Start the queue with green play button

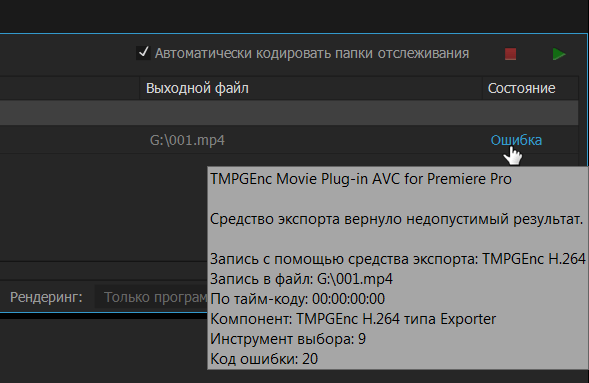pos(559,54)
